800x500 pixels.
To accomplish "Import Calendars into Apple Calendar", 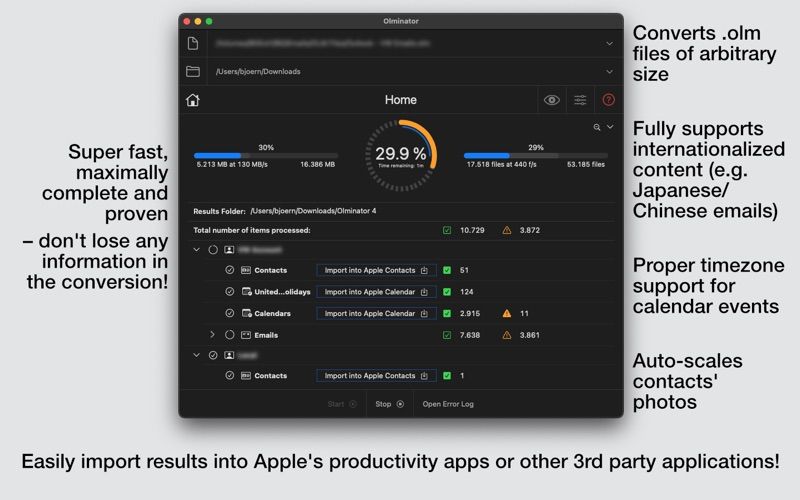I will (x=377, y=313).
